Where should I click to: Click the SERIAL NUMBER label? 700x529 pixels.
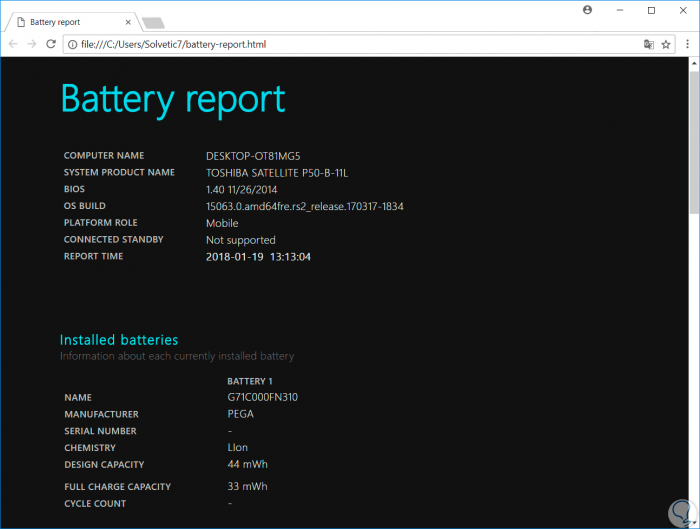pyautogui.click(x=100, y=431)
